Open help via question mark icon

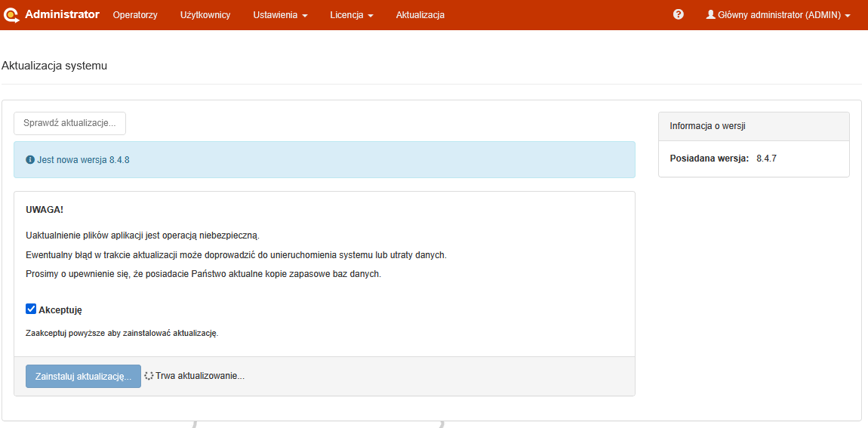click(x=678, y=14)
